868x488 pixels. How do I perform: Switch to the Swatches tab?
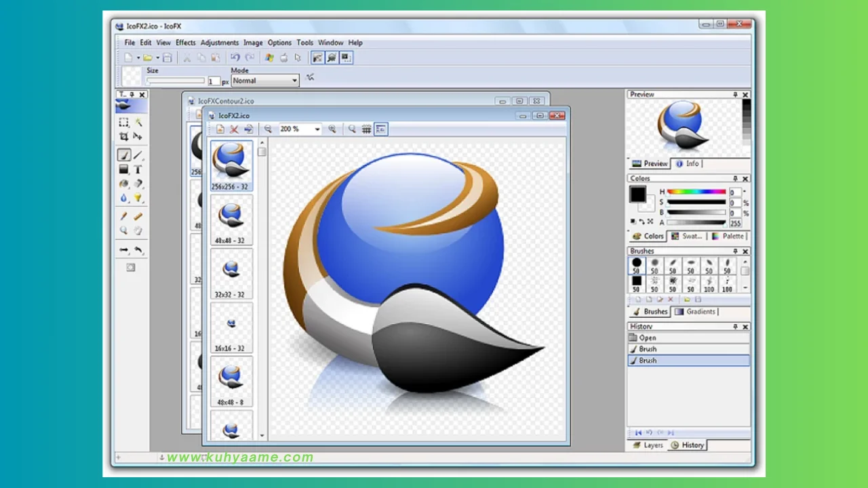click(x=687, y=236)
